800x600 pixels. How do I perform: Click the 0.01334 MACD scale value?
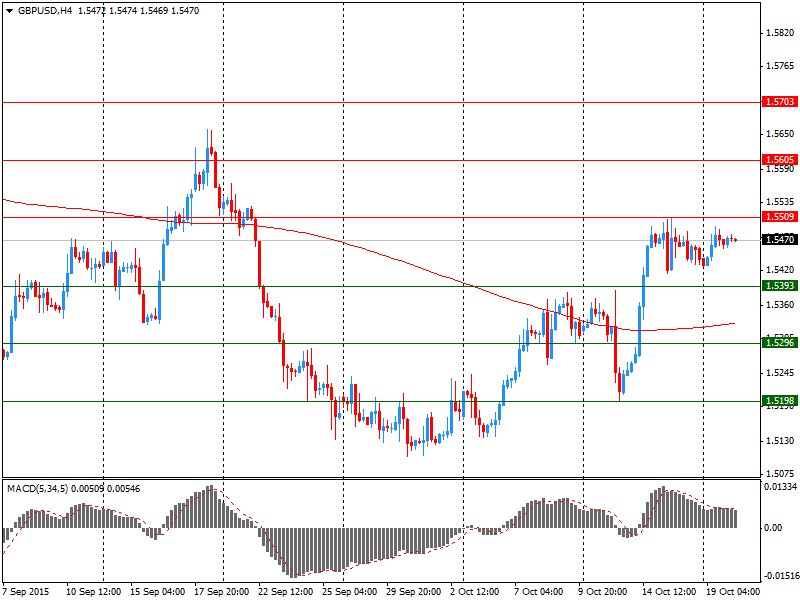click(781, 487)
